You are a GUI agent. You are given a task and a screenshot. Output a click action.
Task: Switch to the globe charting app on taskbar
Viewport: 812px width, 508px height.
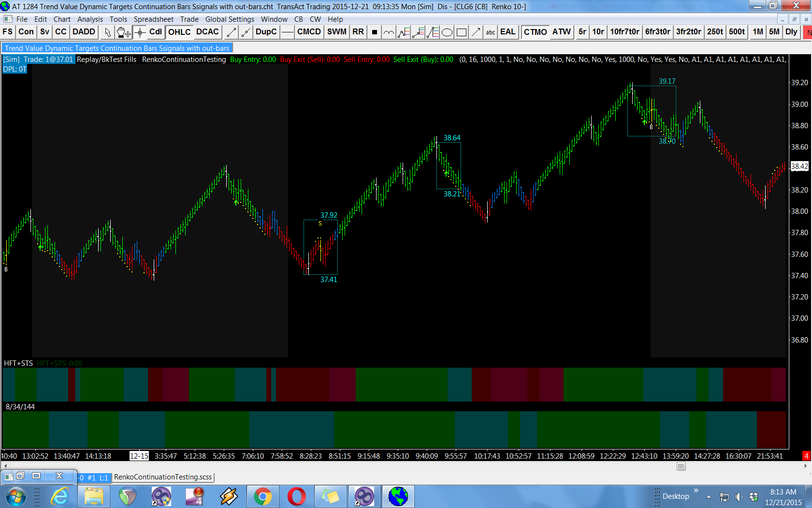coord(398,496)
